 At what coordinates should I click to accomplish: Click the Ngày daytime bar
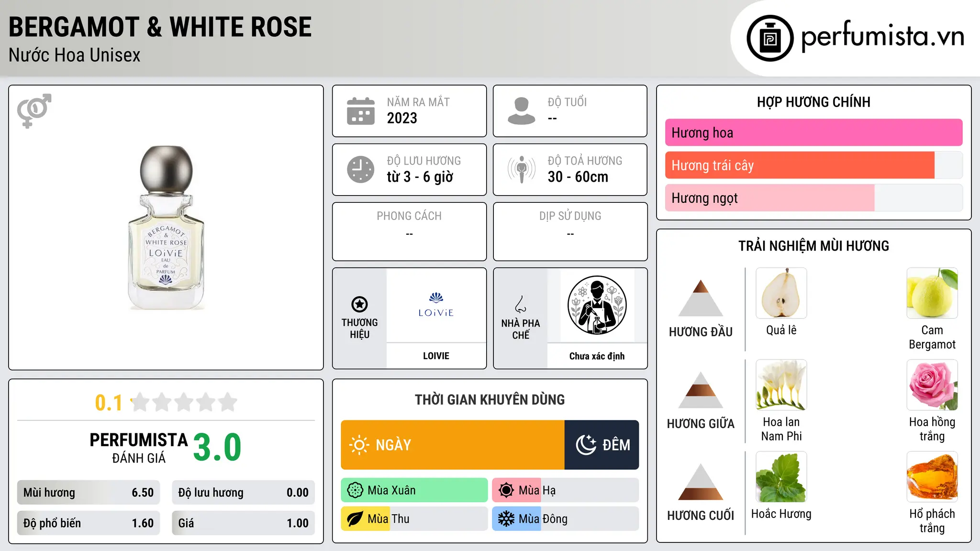[453, 445]
